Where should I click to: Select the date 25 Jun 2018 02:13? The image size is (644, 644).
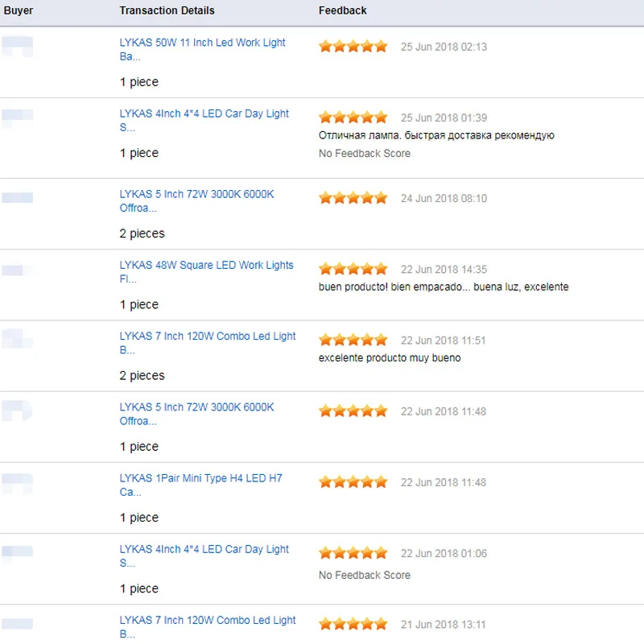[x=444, y=47]
